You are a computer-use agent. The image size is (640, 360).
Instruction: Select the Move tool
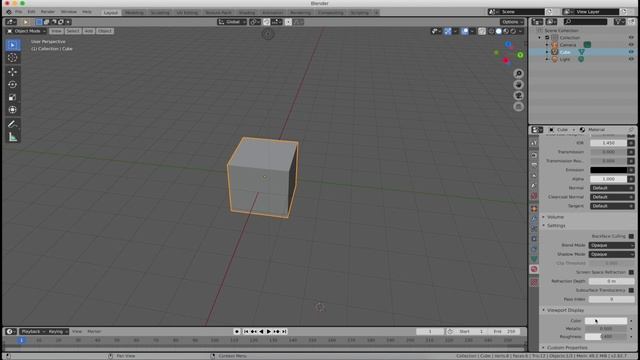click(x=13, y=72)
